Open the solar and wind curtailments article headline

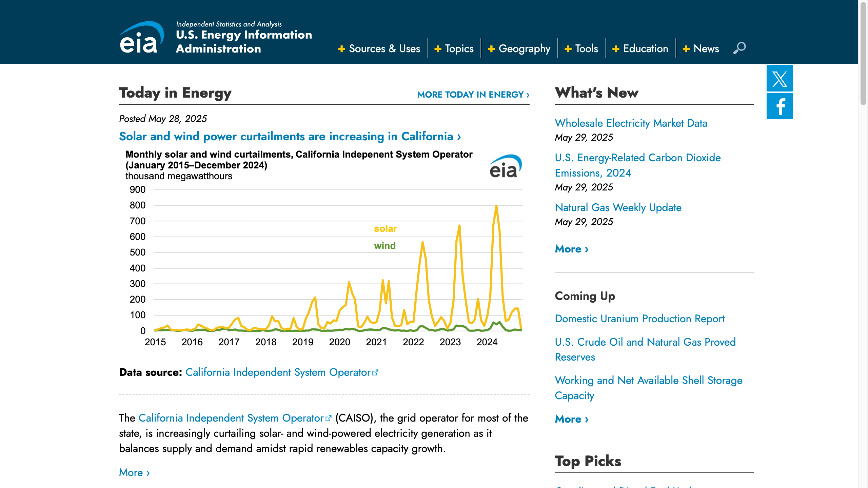point(290,136)
